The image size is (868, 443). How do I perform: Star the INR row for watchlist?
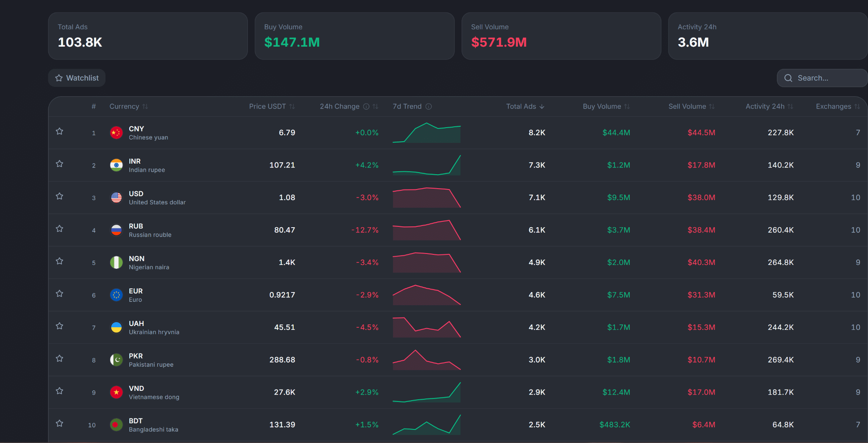[60, 164]
